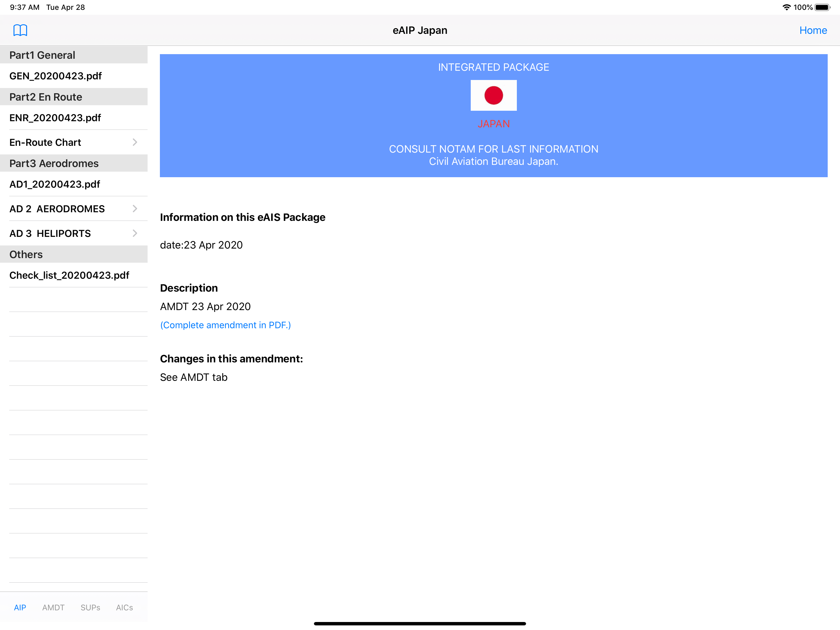Tap the Wi-Fi status icon

(787, 7)
